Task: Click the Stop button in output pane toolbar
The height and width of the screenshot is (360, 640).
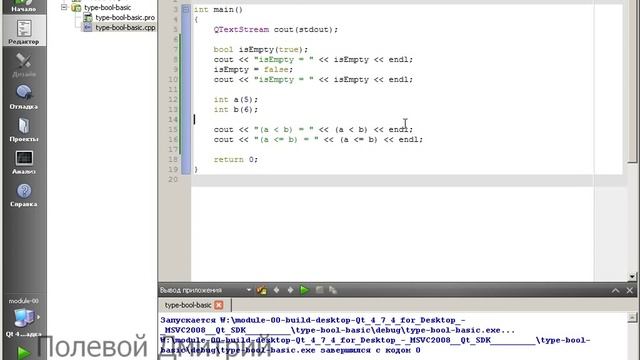Action: 319,290
